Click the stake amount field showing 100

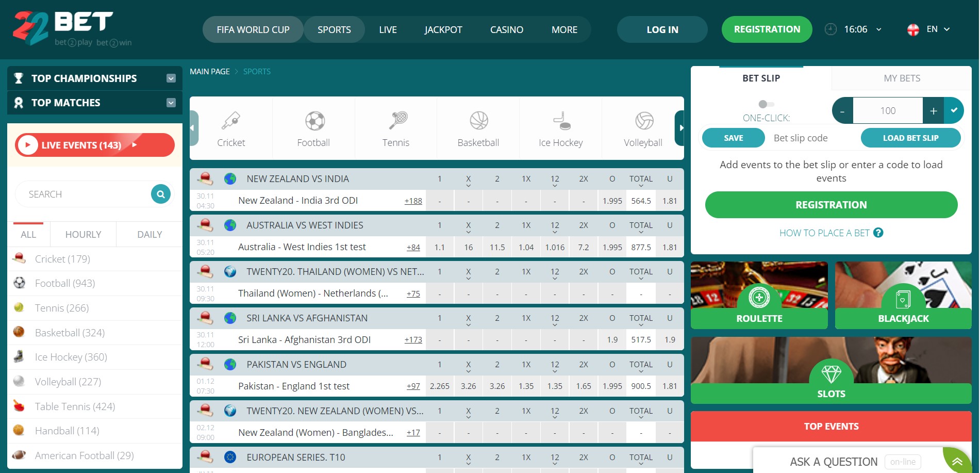(888, 110)
